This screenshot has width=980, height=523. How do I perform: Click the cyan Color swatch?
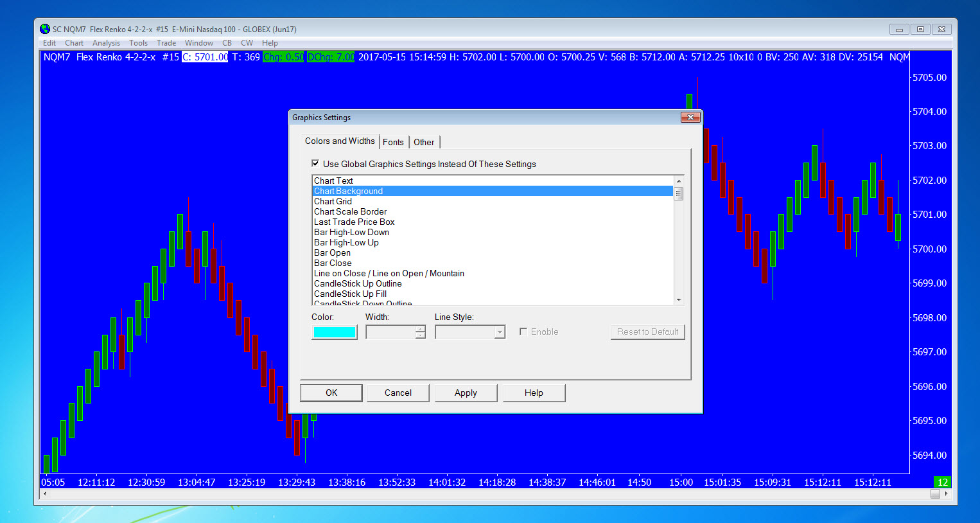click(x=334, y=332)
